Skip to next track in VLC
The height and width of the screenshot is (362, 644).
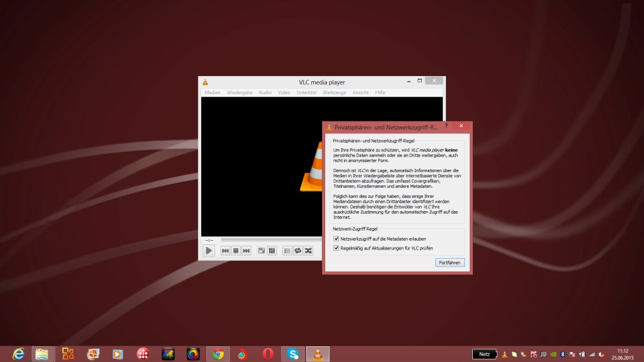coord(246,251)
